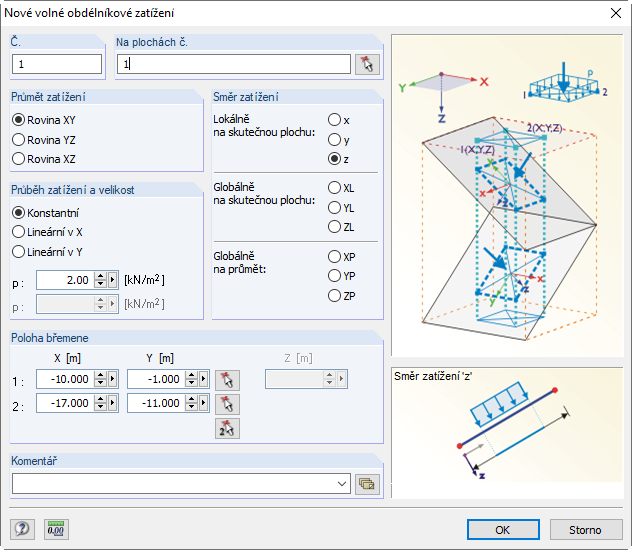632x550 pixels.
Task: Choose Lineární v X distribution
Action: coord(48,232)
